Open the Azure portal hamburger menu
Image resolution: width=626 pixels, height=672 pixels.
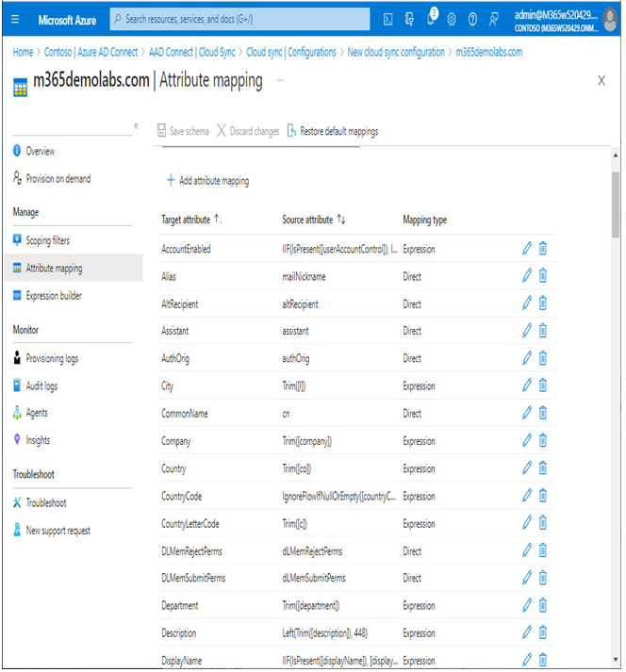pyautogui.click(x=15, y=19)
